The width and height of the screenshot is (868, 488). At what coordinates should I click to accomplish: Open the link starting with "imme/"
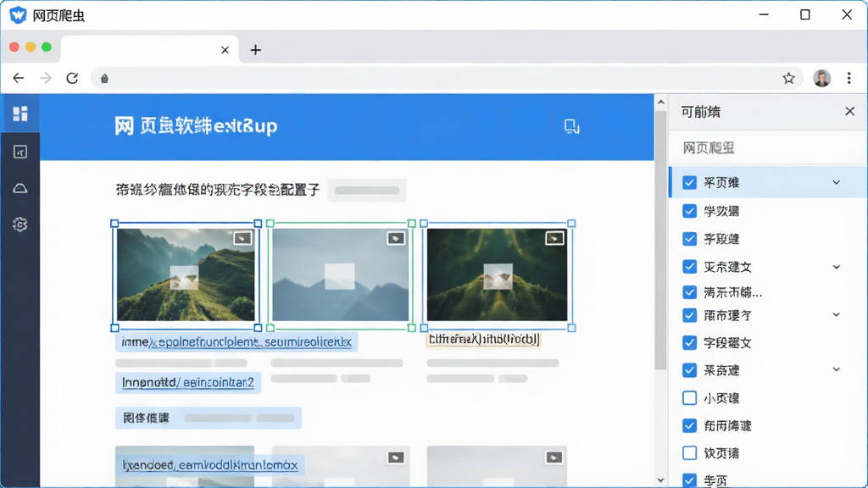tap(236, 342)
